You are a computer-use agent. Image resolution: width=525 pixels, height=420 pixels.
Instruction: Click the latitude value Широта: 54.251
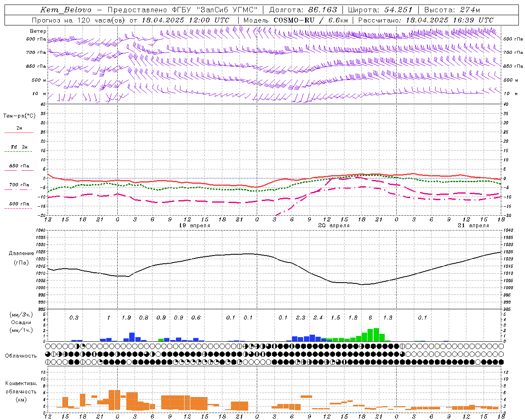point(380,10)
